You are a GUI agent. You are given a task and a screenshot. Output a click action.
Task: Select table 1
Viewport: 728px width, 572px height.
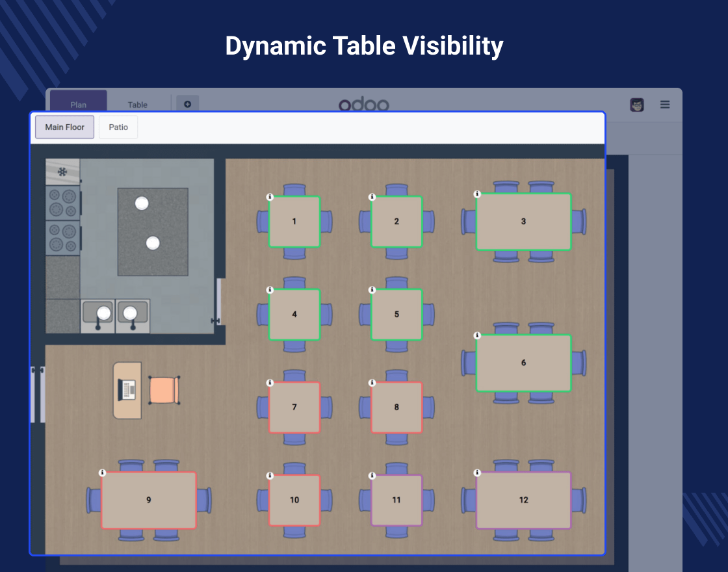(x=294, y=222)
